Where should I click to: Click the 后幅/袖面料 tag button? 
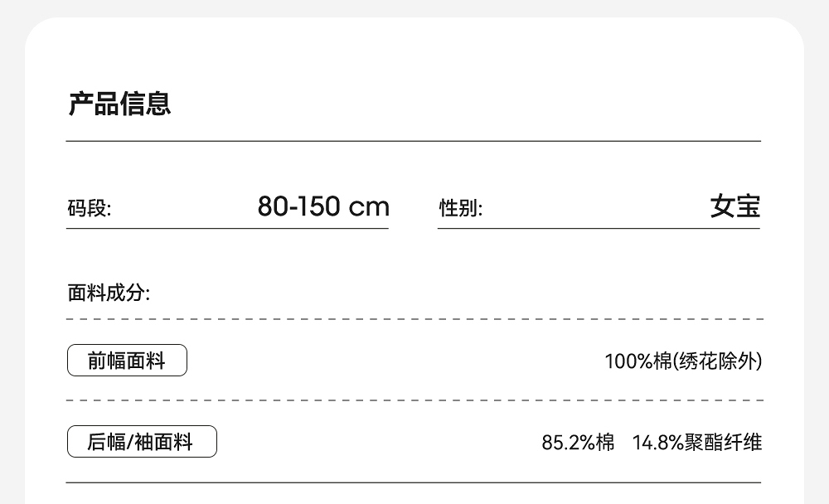pyautogui.click(x=142, y=442)
